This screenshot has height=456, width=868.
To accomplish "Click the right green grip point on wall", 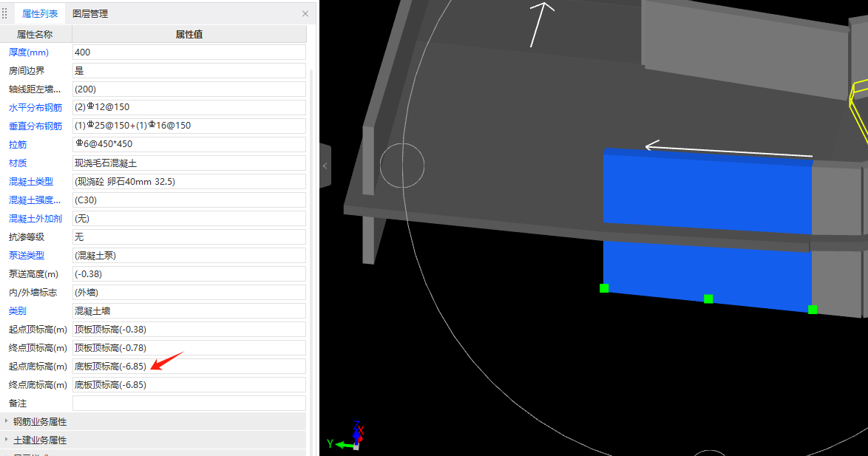I will point(813,310).
